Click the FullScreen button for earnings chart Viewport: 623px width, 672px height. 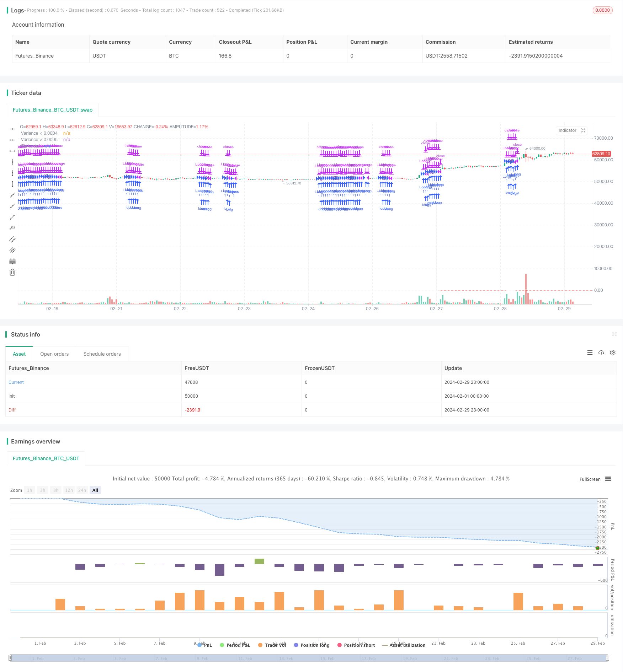[590, 479]
